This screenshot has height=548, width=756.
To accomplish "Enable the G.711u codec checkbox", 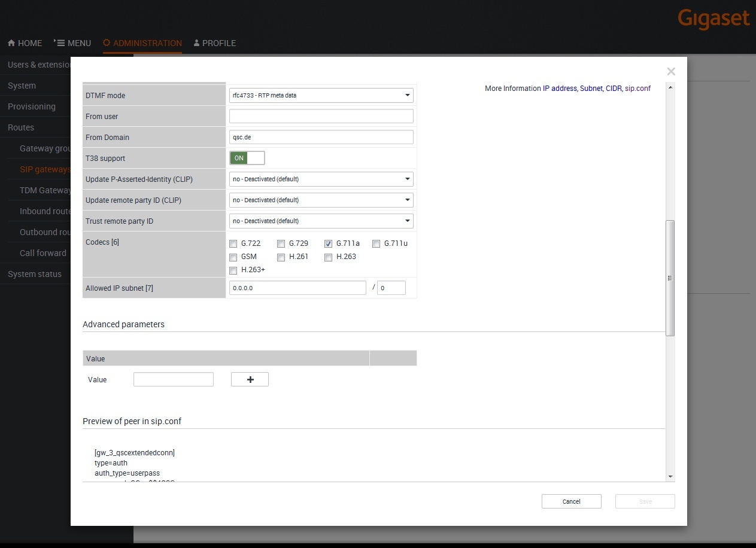I will coord(376,243).
